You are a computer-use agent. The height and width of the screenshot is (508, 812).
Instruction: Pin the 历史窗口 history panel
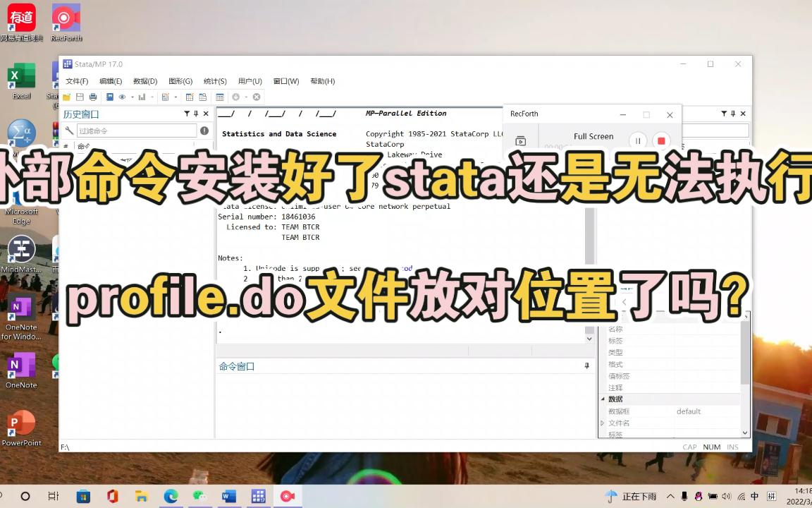click(196, 114)
